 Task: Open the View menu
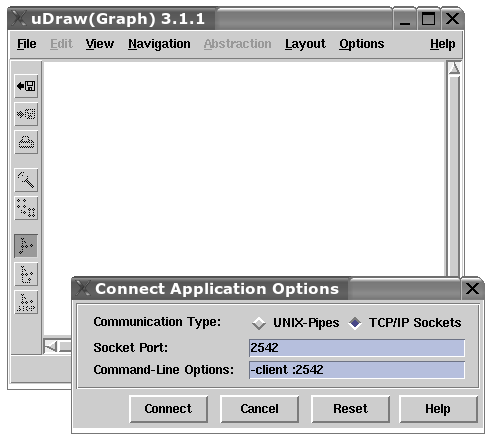click(x=100, y=44)
